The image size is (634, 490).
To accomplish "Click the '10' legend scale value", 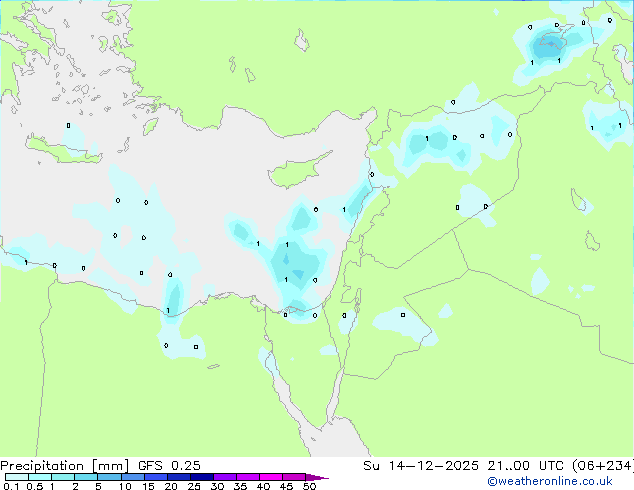I will pos(125,486).
